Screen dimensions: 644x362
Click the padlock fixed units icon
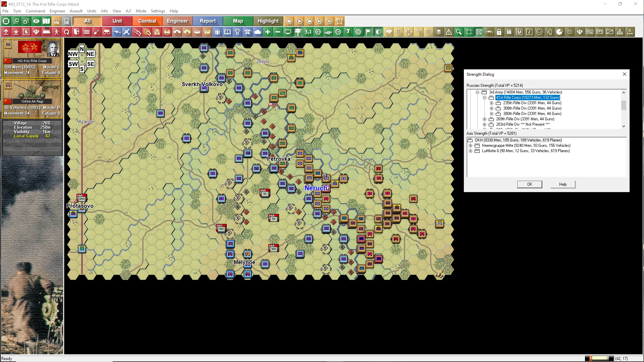(499, 32)
